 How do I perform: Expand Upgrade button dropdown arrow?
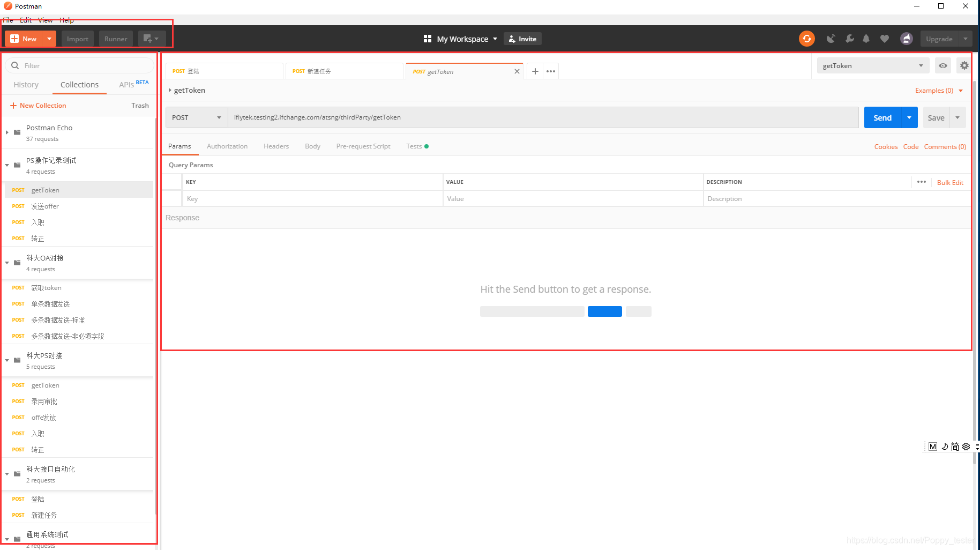pyautogui.click(x=966, y=39)
